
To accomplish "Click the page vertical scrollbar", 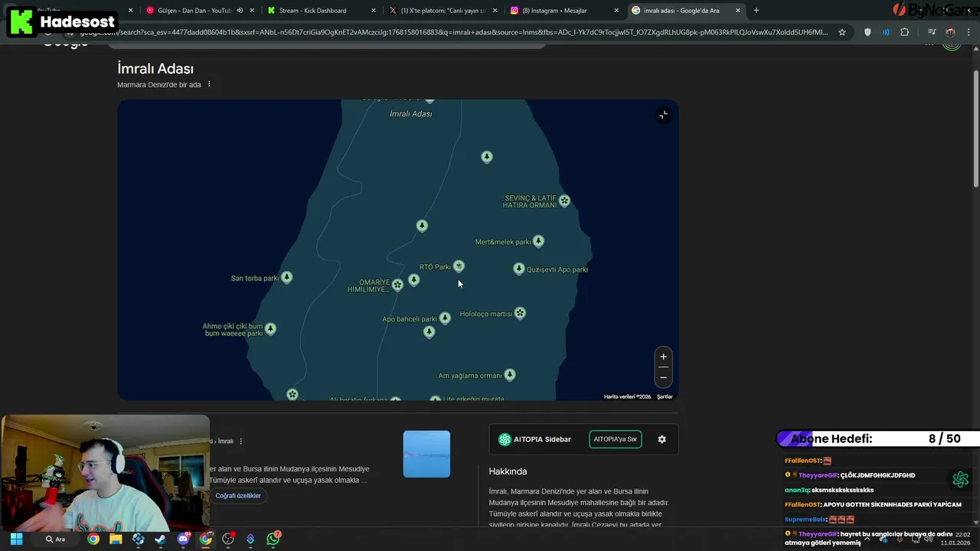I will pyautogui.click(x=975, y=130).
